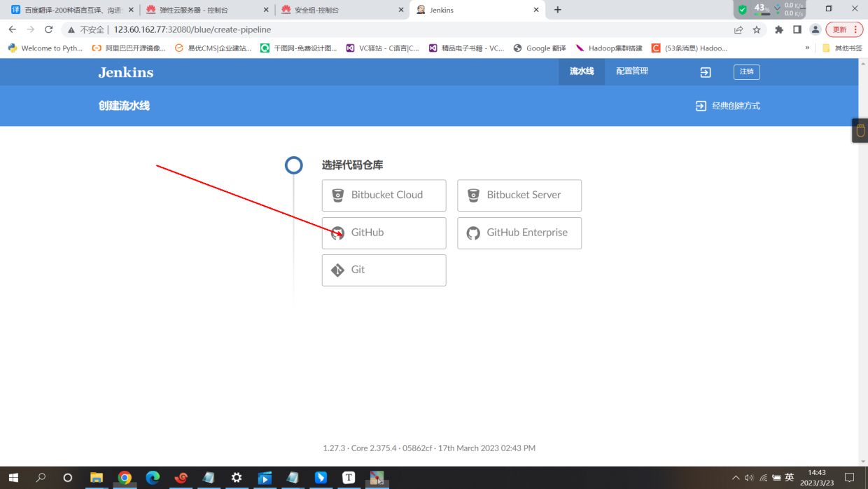
Task: Open the video player app on taskbar
Action: click(265, 478)
